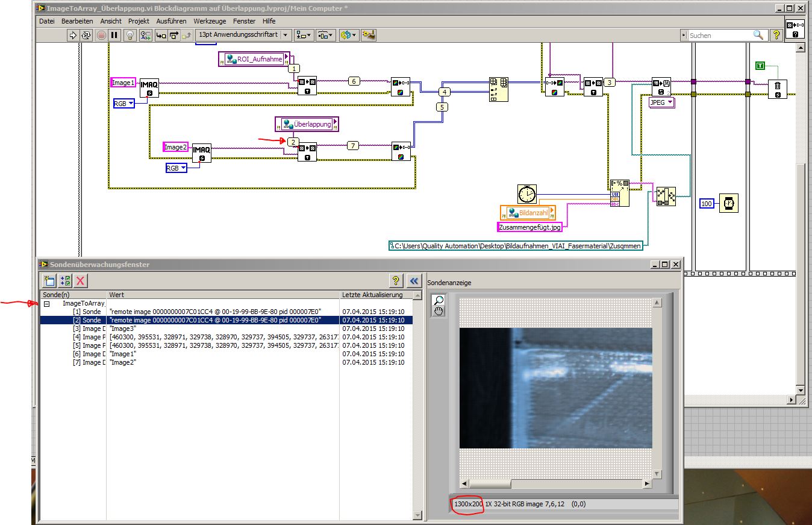Open the RGB image type dropdown near Image1
This screenshot has height=525, width=812.
(x=124, y=104)
